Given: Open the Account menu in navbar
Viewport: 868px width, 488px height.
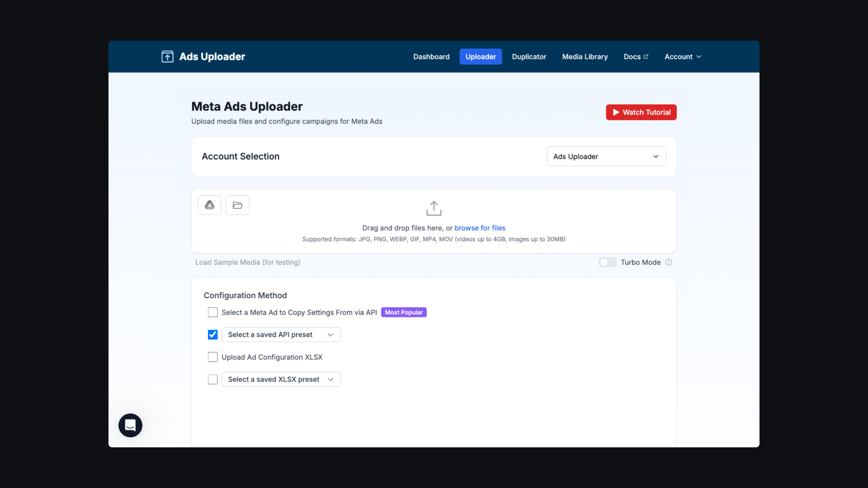Looking at the screenshot, I should click(x=683, y=56).
